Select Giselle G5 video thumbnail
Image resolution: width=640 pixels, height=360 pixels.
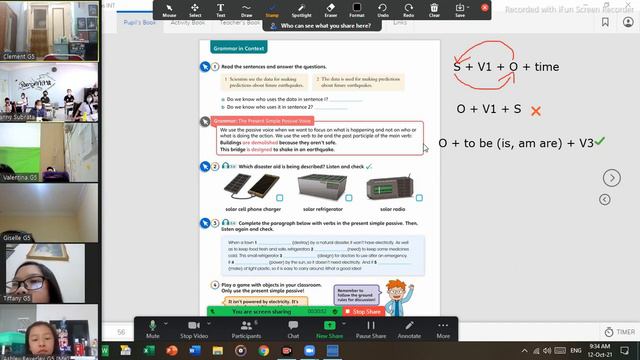click(49, 213)
